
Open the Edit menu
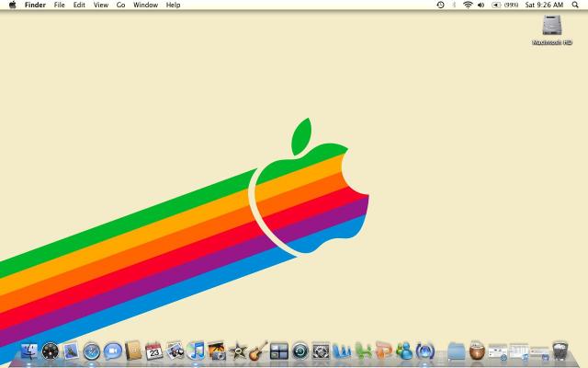(x=79, y=5)
